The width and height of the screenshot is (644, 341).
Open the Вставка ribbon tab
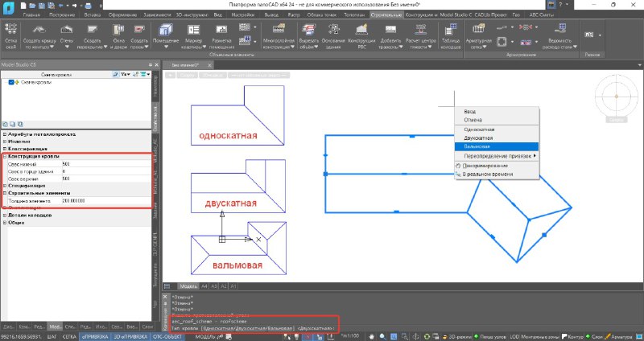[93, 14]
